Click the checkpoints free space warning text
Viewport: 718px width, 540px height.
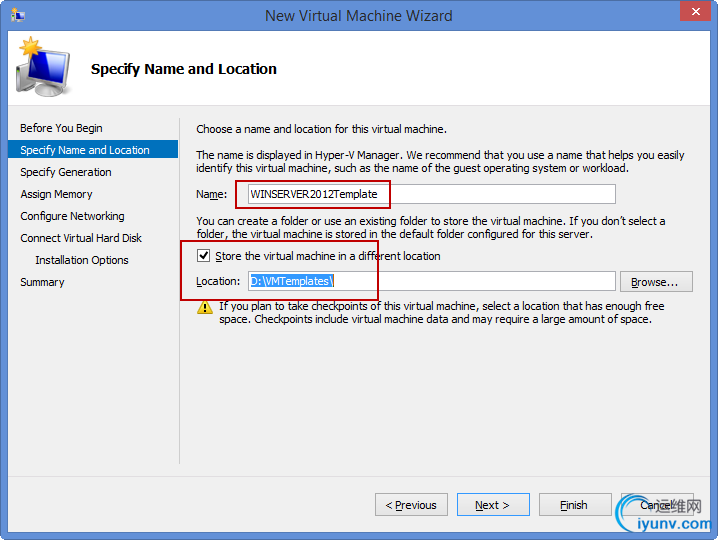pyautogui.click(x=442, y=312)
